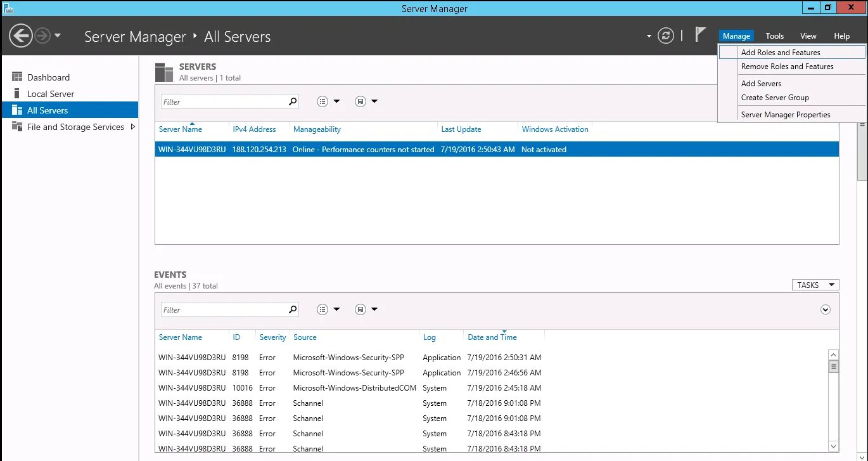868x461 pixels.
Task: Sort events by ID column
Action: pos(236,337)
